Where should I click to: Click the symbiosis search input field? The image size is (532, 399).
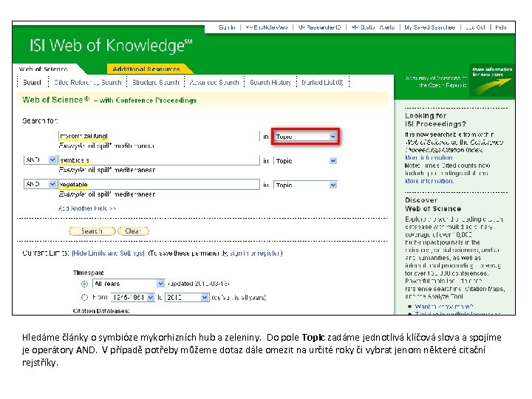pyautogui.click(x=159, y=160)
